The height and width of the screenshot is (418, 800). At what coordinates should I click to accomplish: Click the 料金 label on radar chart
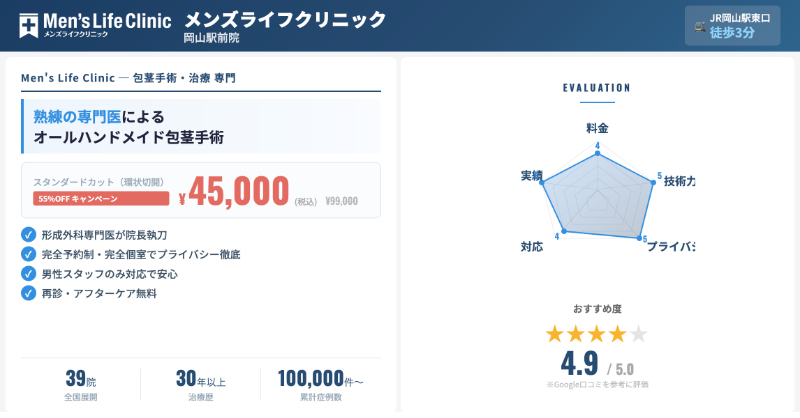pos(597,129)
